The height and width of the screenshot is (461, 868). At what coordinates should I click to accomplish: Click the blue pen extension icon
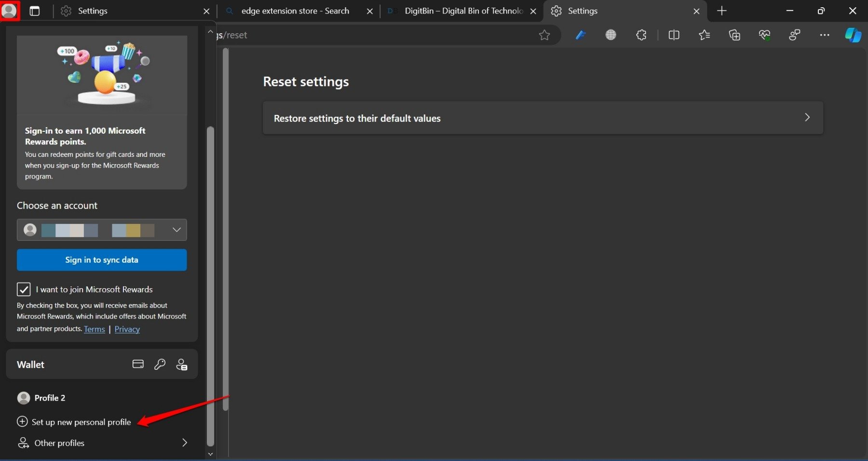coord(581,35)
